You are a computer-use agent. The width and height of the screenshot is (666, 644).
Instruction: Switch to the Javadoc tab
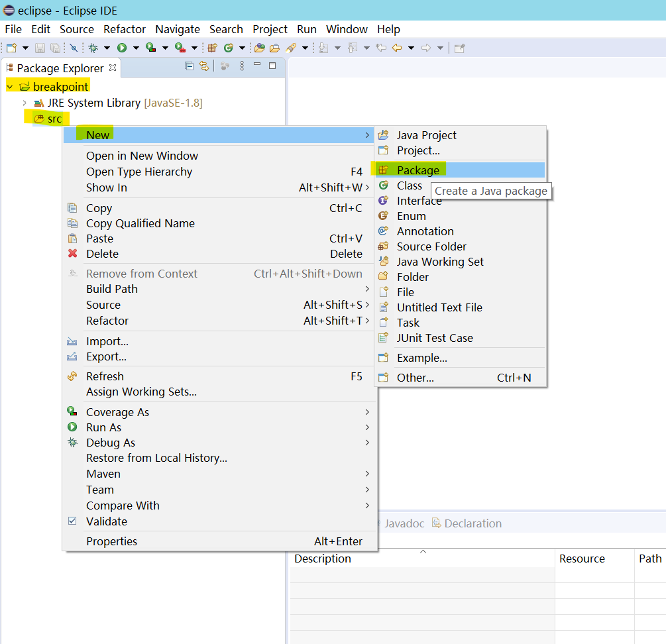coord(403,523)
